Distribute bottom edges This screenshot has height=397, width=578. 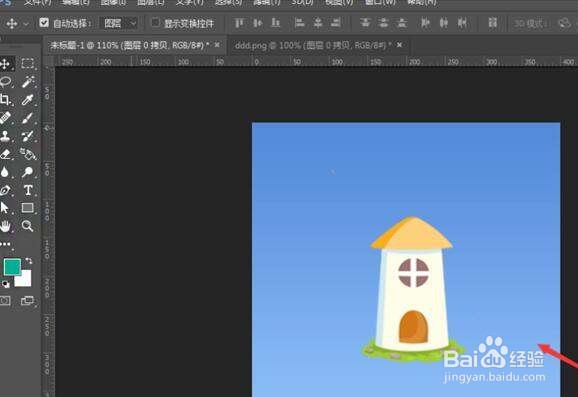(402, 23)
